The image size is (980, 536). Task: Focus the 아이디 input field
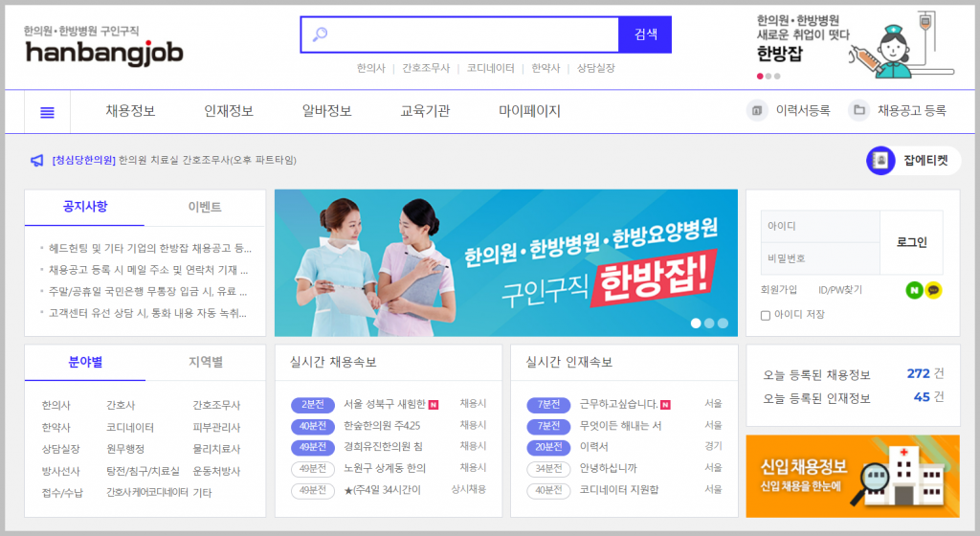tap(820, 226)
